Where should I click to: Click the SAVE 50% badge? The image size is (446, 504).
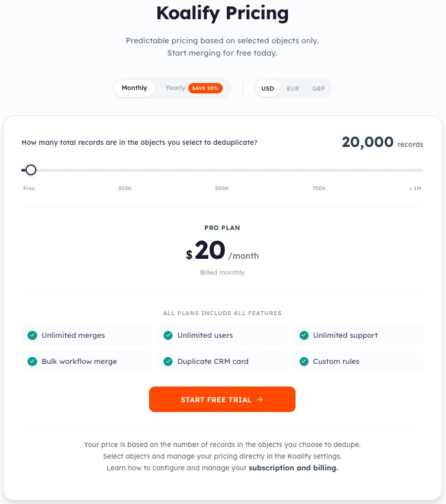(205, 89)
